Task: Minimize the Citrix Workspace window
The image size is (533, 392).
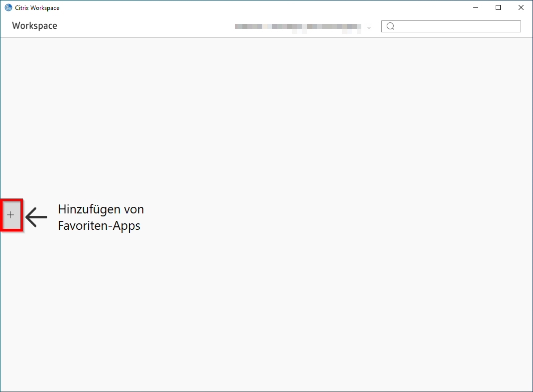Action: tap(476, 7)
